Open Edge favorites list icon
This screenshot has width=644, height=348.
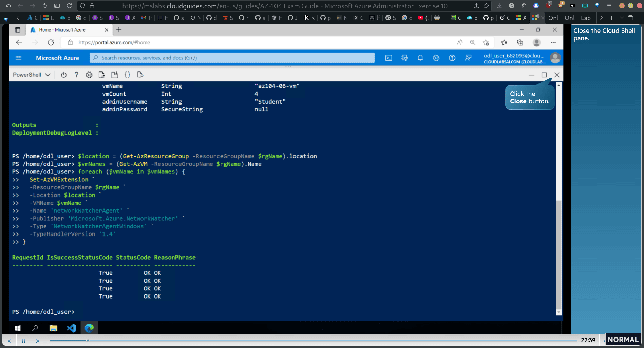coord(504,42)
